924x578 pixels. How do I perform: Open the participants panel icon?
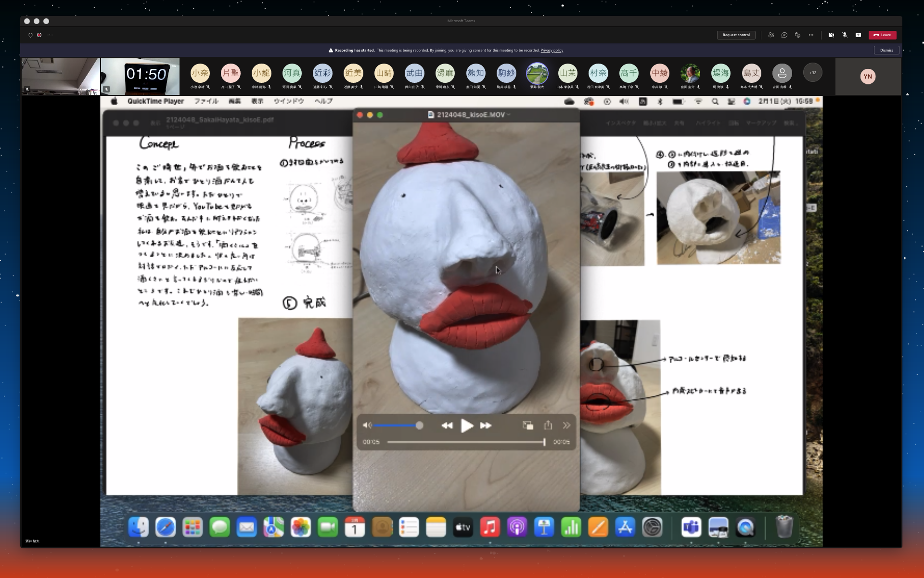click(771, 35)
